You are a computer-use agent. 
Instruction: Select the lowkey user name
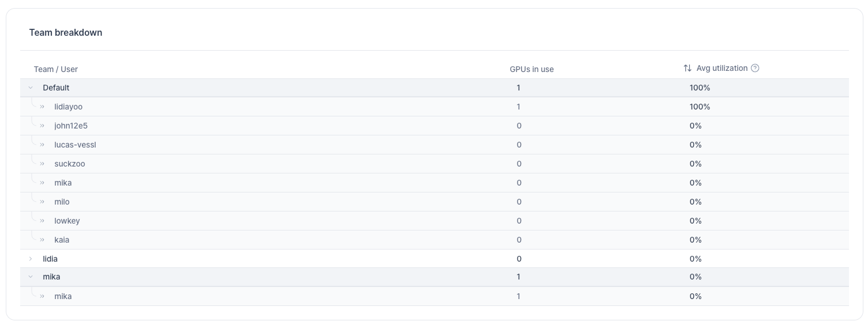(x=66, y=221)
